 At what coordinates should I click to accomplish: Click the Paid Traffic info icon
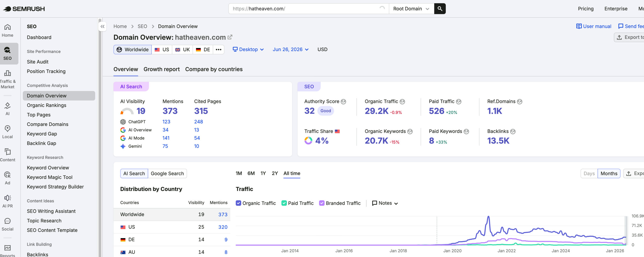[x=459, y=102]
